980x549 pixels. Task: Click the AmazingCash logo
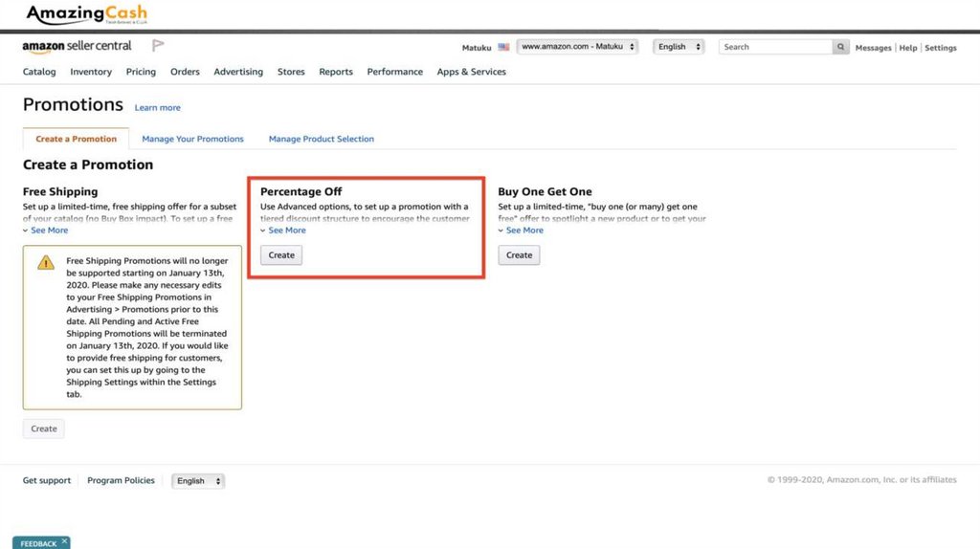coord(86,13)
